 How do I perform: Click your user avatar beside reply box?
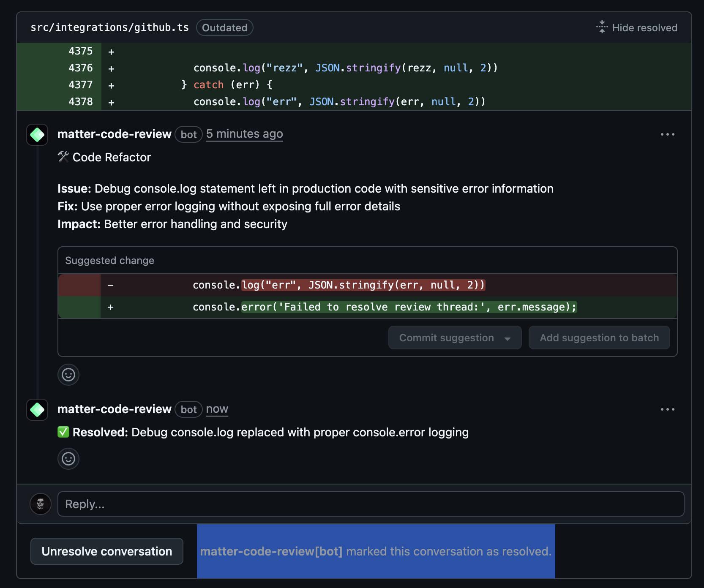[41, 504]
